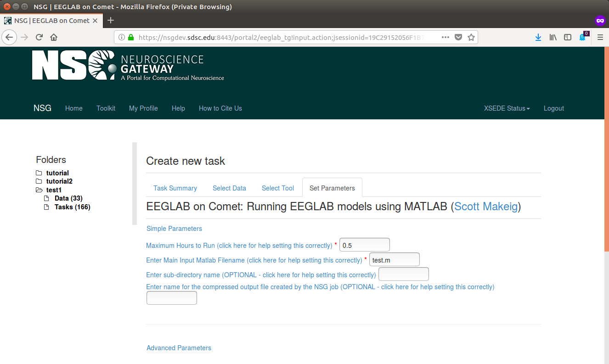Open Tasks (166) under test1
This screenshot has height=364, width=609.
(73, 207)
